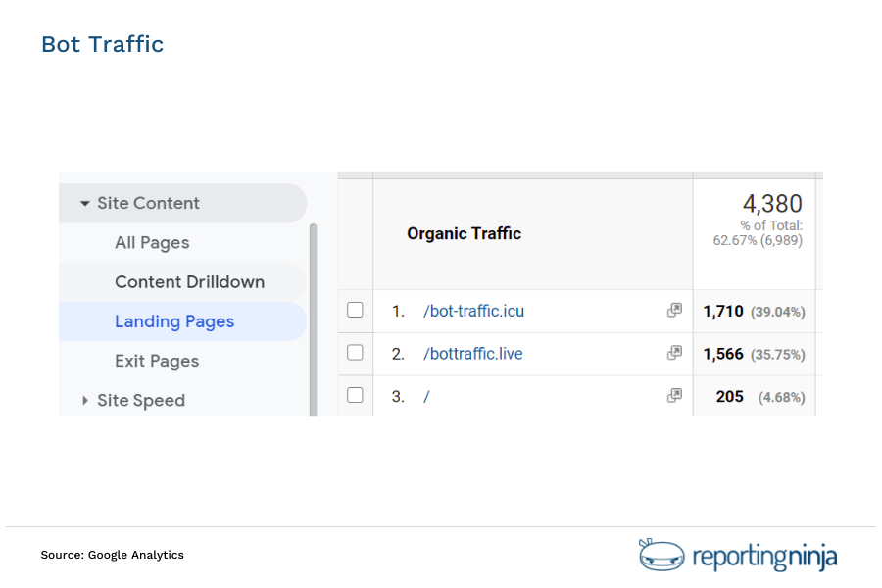Click the (4.68%) percentage
The height and width of the screenshot is (588, 882).
(782, 397)
